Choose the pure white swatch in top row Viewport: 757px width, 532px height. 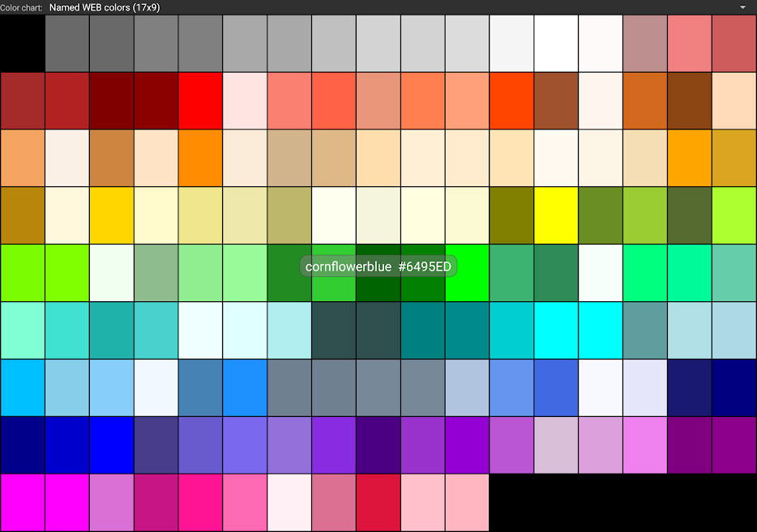556,44
